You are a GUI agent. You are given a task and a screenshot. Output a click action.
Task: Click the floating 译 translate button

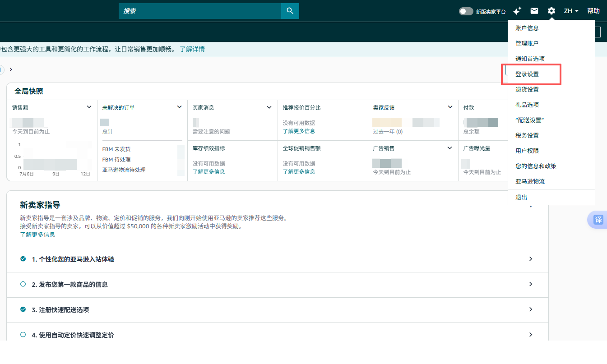coord(598,220)
